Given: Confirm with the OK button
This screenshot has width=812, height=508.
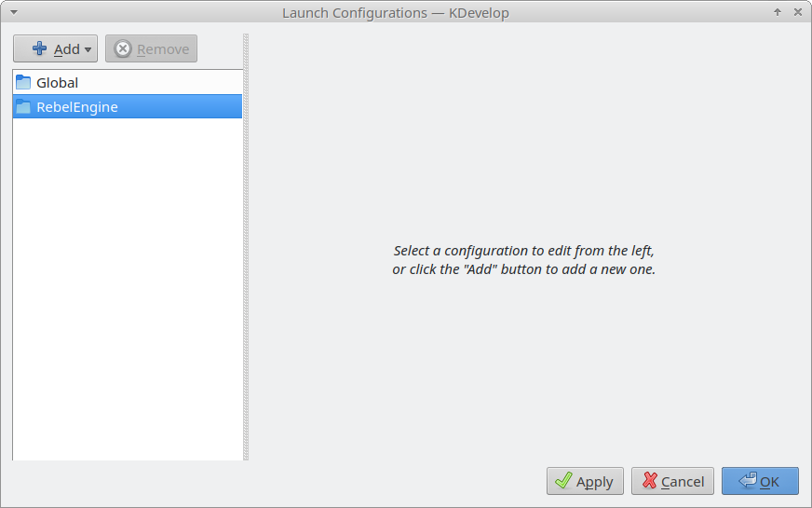Looking at the screenshot, I should pyautogui.click(x=760, y=481).
